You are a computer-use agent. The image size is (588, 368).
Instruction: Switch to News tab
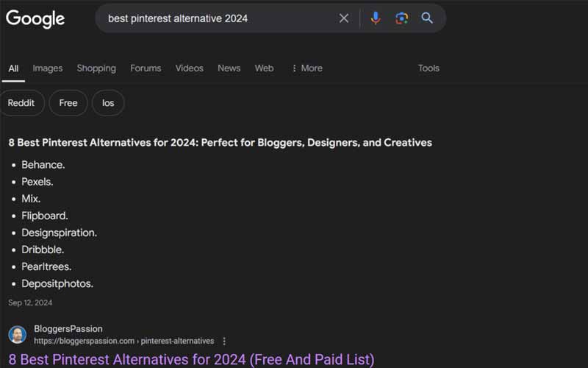coord(229,68)
